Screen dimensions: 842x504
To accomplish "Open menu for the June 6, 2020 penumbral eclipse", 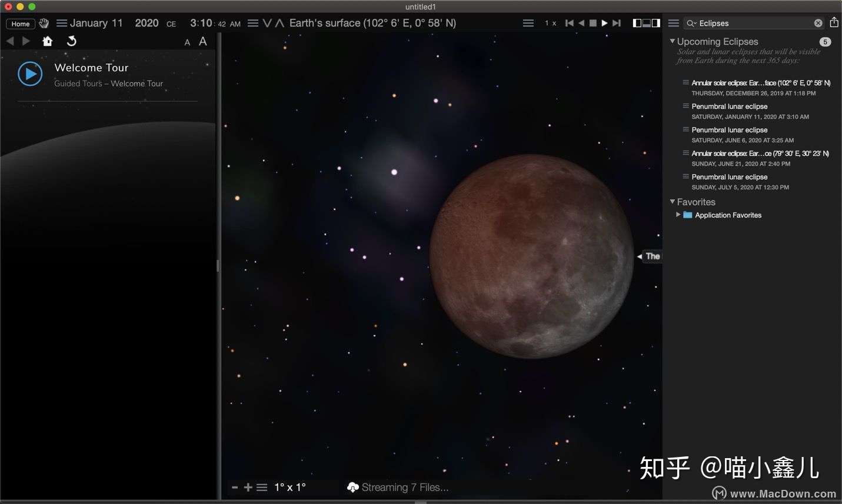I will (685, 129).
